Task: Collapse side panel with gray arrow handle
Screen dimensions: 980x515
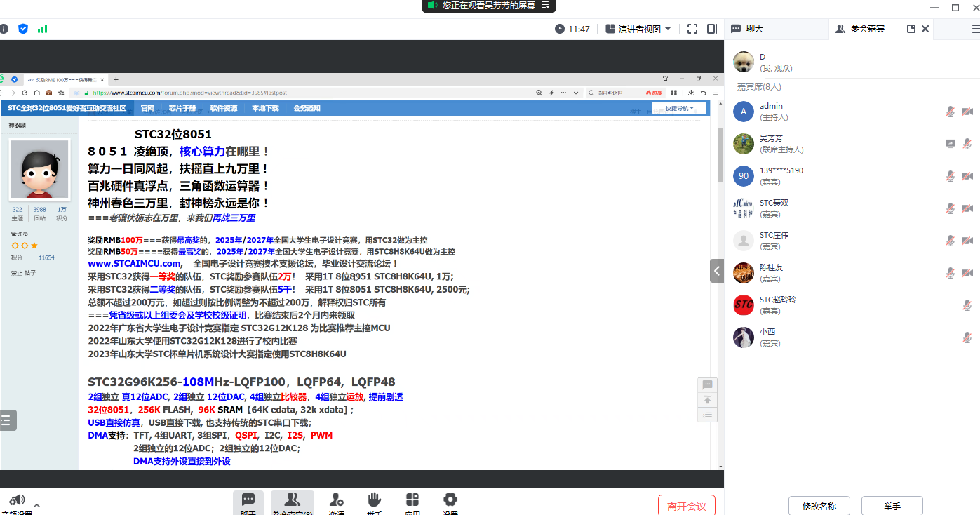Action: point(717,270)
